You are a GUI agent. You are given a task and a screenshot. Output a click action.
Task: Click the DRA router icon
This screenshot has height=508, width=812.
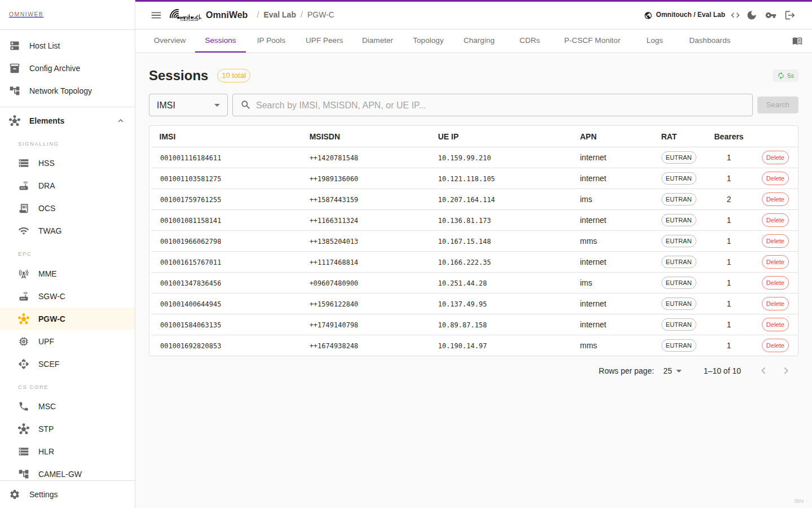pyautogui.click(x=24, y=186)
